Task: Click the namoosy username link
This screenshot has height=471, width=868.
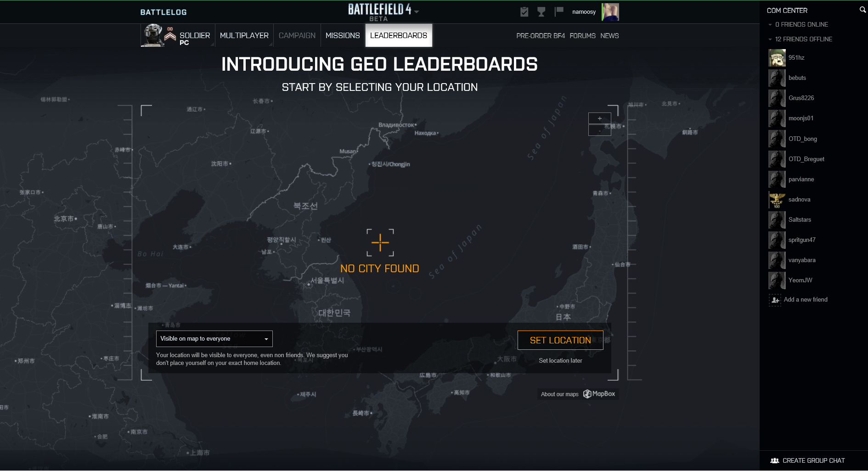Action: (x=584, y=12)
